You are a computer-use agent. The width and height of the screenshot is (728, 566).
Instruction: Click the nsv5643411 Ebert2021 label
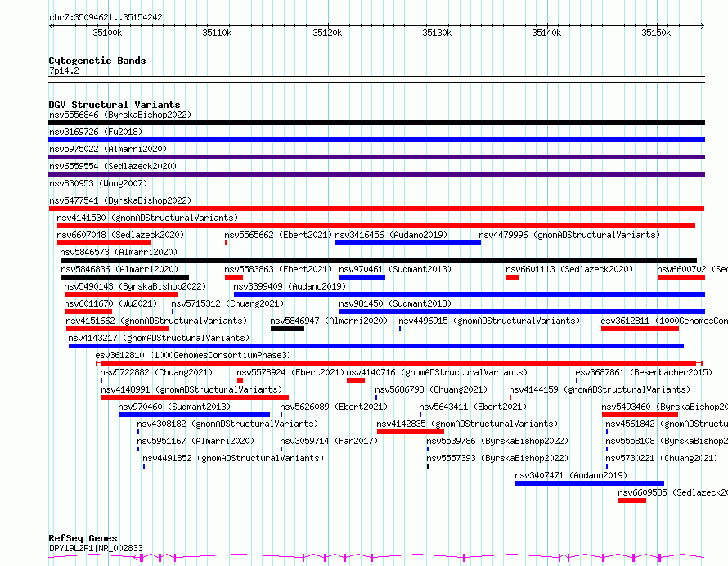coord(473,407)
